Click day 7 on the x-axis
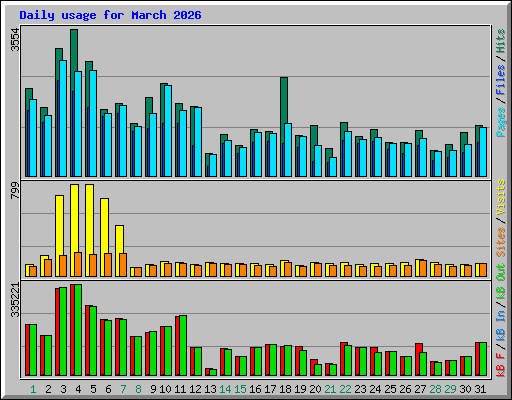Screen dimensions: 512x400 (x=123, y=389)
